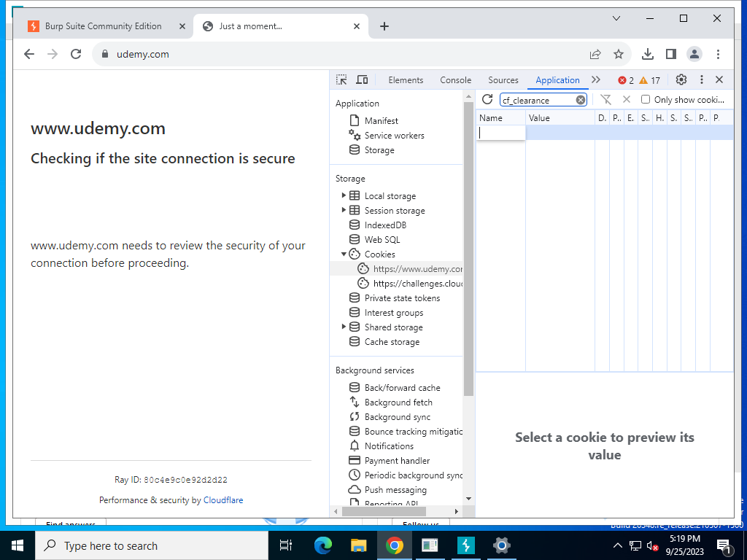Collapse the Cookies tree node

[344, 254]
